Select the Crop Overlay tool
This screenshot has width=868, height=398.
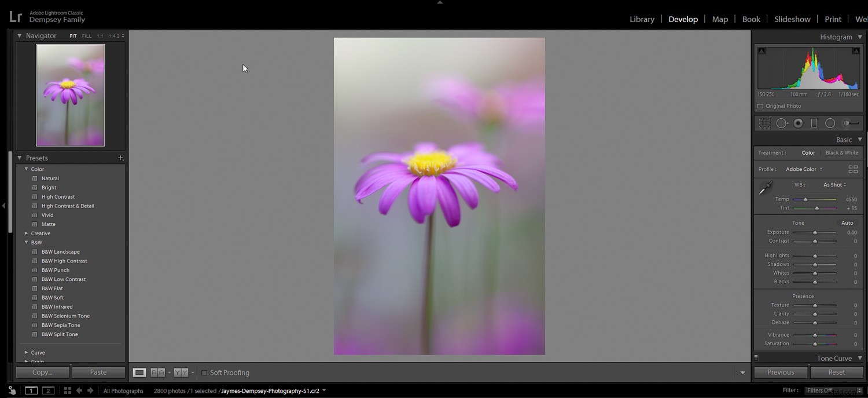pos(764,123)
